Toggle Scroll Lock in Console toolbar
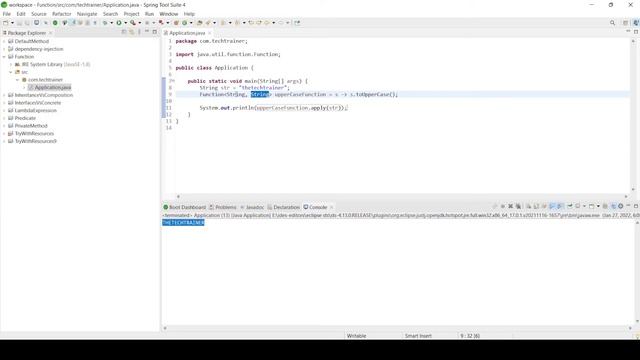This screenshot has height=360, width=640. [x=536, y=207]
